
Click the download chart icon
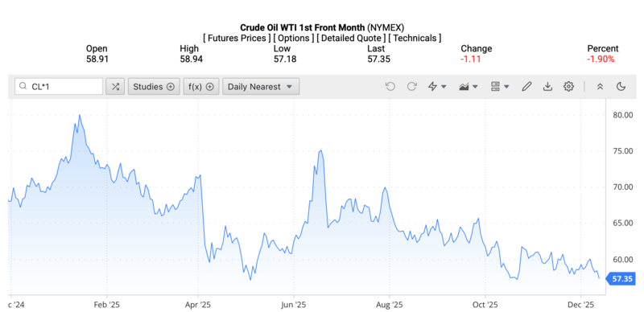click(x=547, y=87)
